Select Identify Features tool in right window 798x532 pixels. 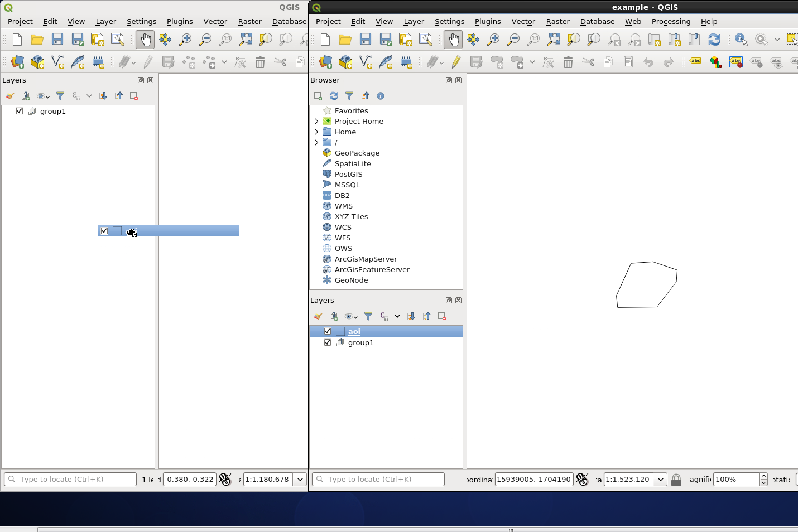741,40
